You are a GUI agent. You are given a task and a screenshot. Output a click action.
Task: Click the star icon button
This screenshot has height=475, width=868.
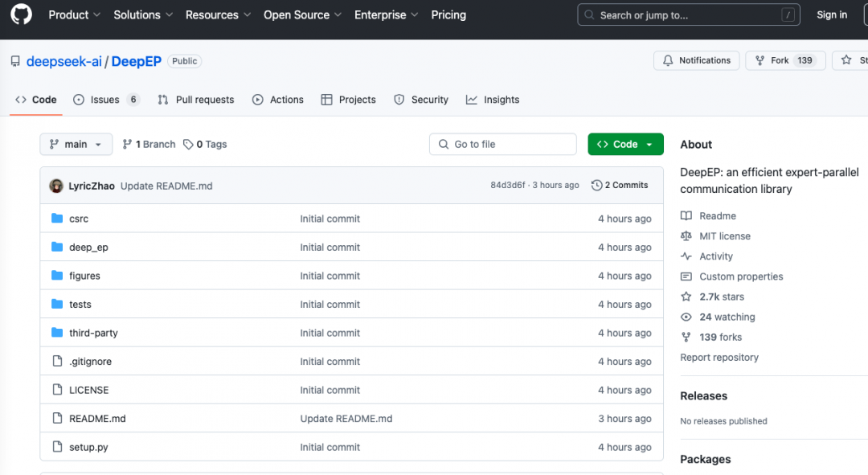click(846, 59)
